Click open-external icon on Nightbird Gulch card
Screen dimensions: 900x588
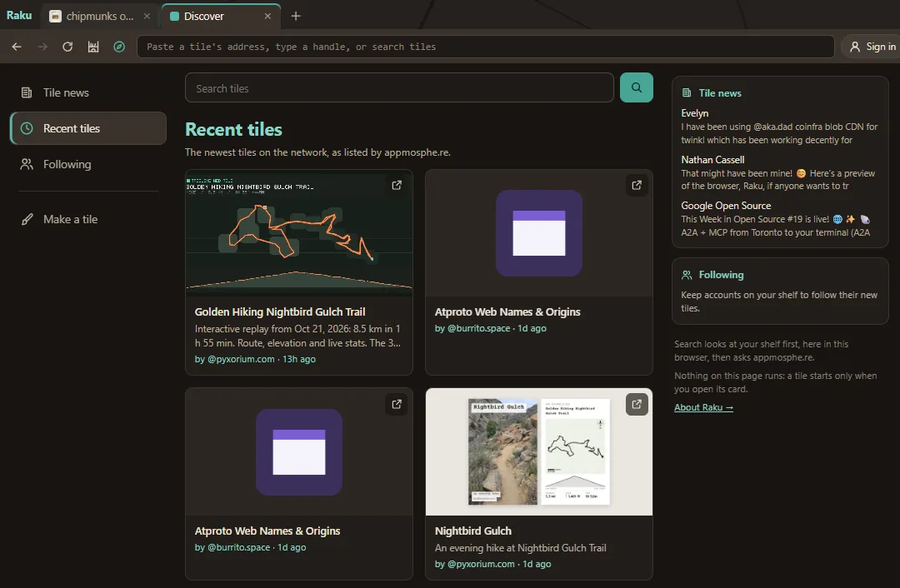tap(637, 405)
